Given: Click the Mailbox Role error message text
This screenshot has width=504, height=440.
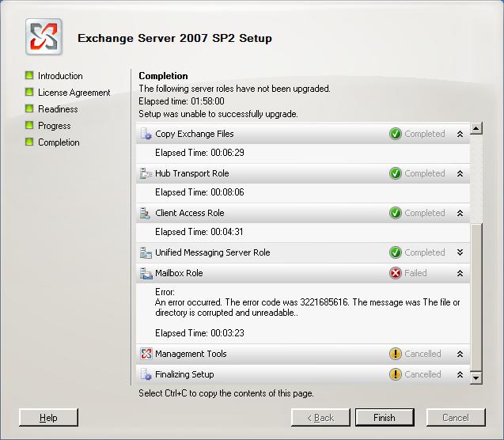Looking at the screenshot, I should point(307,307).
